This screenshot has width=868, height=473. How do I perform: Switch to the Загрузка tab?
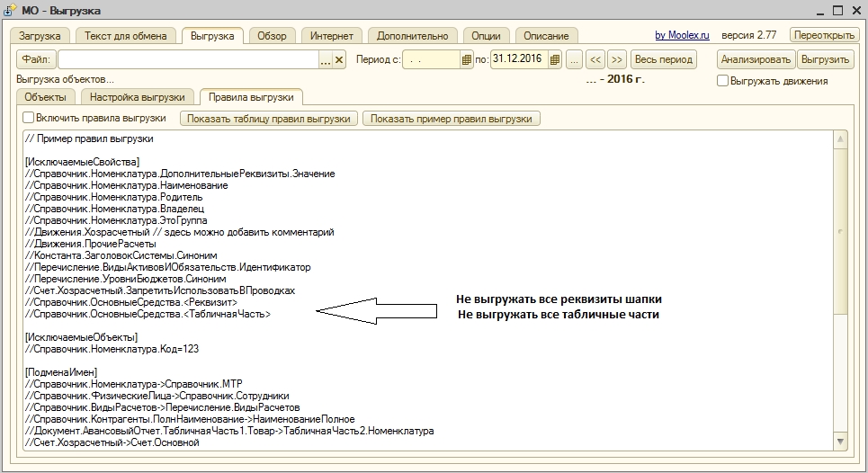(x=40, y=36)
